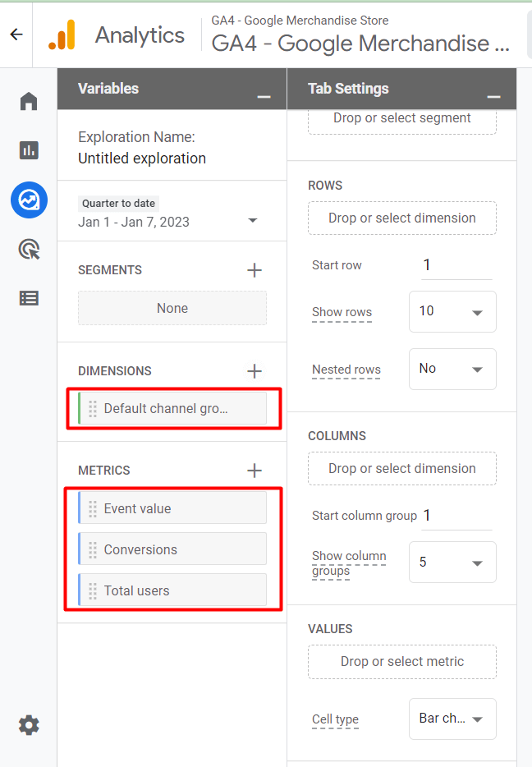Click the Start row input field
The height and width of the screenshot is (767, 532).
coord(456,265)
